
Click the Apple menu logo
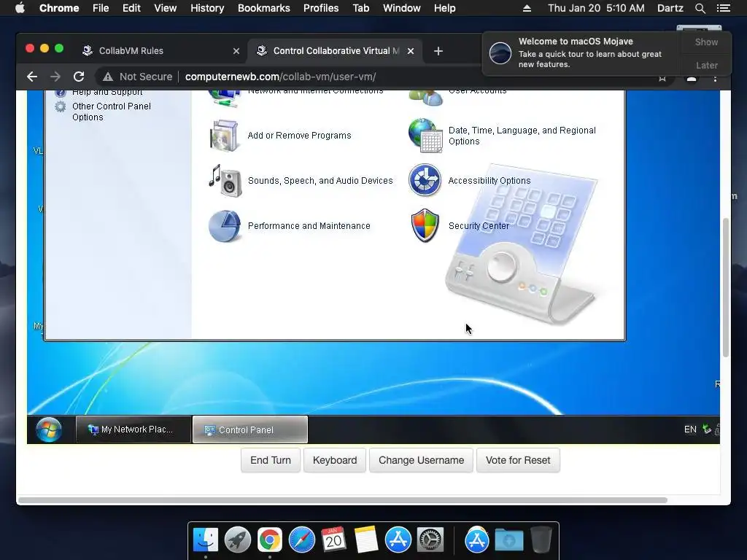tap(20, 8)
